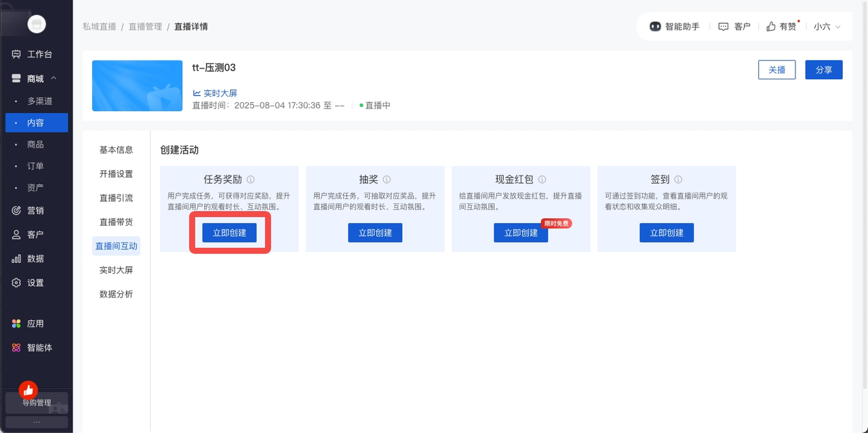Open the 智能体 agent sidebar icon
The width and height of the screenshot is (868, 433).
pyautogui.click(x=15, y=348)
